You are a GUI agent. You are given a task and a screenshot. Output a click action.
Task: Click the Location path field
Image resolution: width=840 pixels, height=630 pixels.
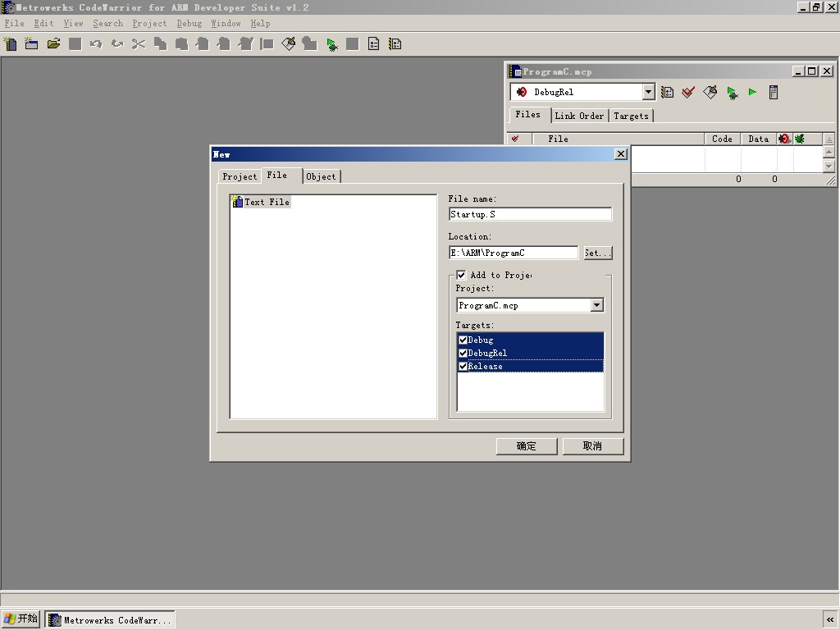click(514, 253)
